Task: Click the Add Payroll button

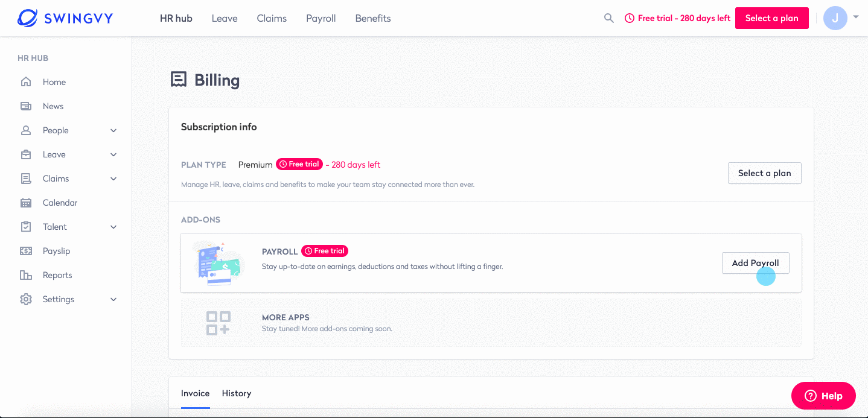Action: [x=756, y=263]
